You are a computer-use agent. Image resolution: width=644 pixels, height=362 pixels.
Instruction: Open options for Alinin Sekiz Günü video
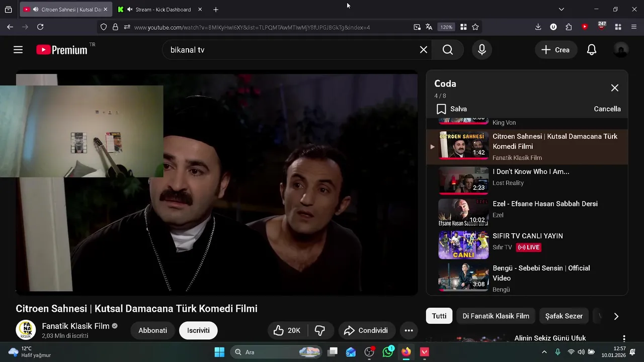(624, 338)
